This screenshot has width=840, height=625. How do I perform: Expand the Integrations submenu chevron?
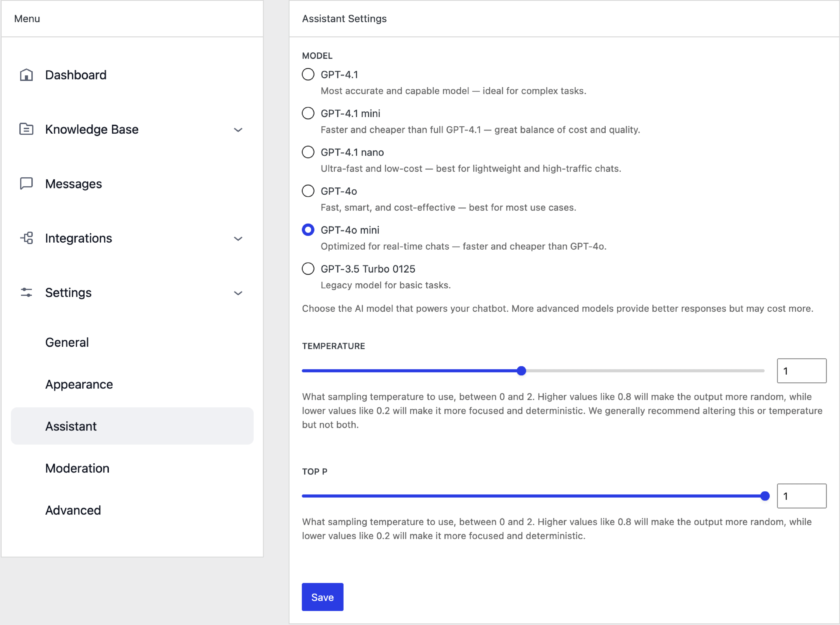pyautogui.click(x=238, y=238)
